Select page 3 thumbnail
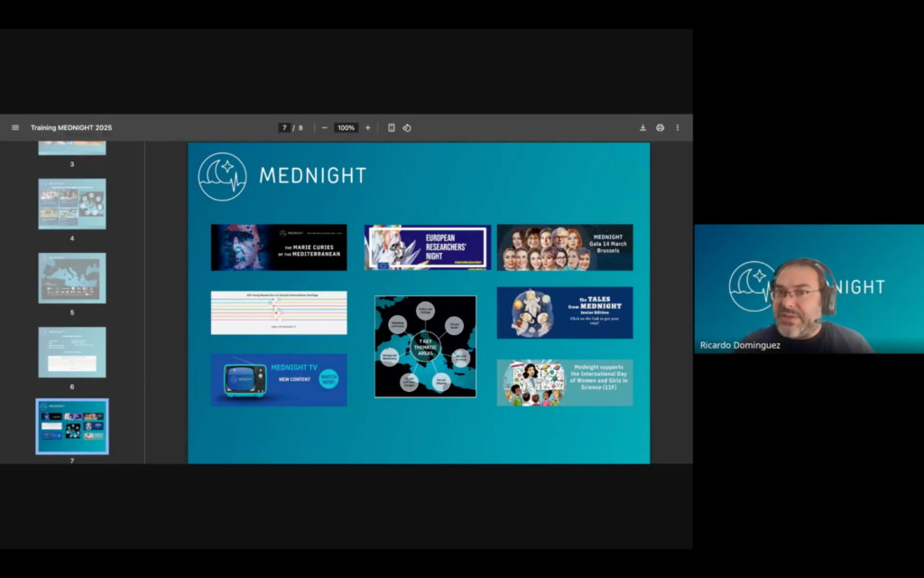The width and height of the screenshot is (924, 578). pos(72,148)
